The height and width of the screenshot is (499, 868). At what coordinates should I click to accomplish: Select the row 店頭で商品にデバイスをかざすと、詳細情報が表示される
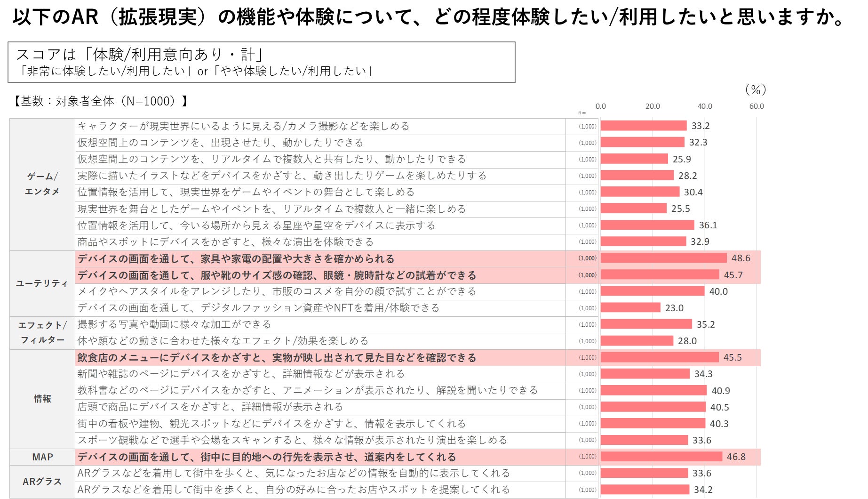[210, 407]
